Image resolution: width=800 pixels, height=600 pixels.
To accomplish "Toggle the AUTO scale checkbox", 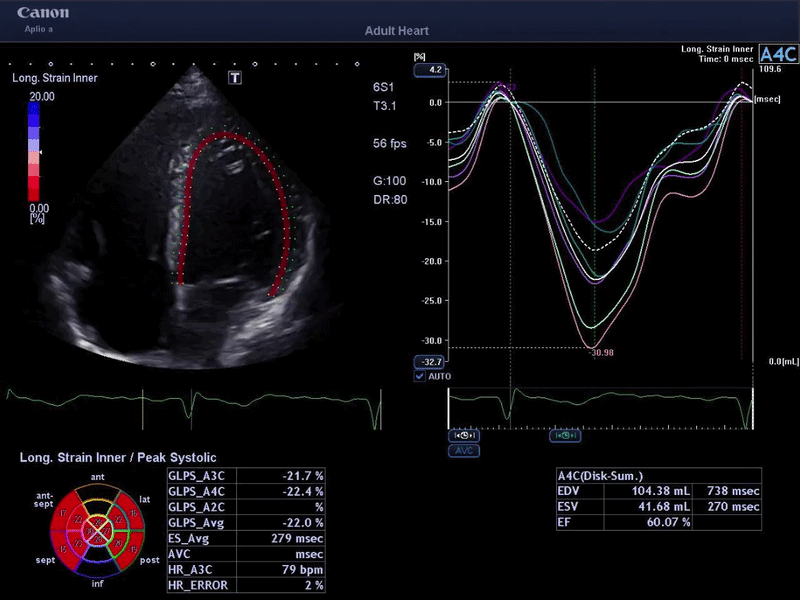I will [420, 376].
